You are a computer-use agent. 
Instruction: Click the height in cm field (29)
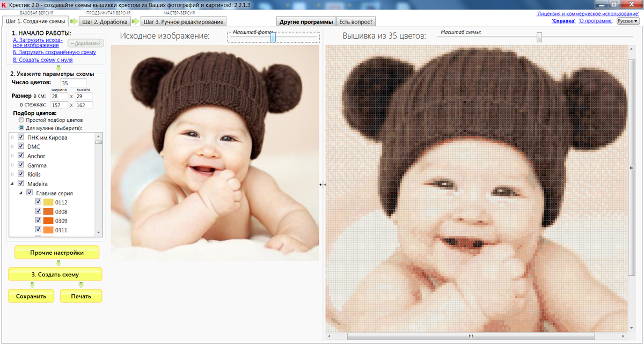pyautogui.click(x=84, y=96)
